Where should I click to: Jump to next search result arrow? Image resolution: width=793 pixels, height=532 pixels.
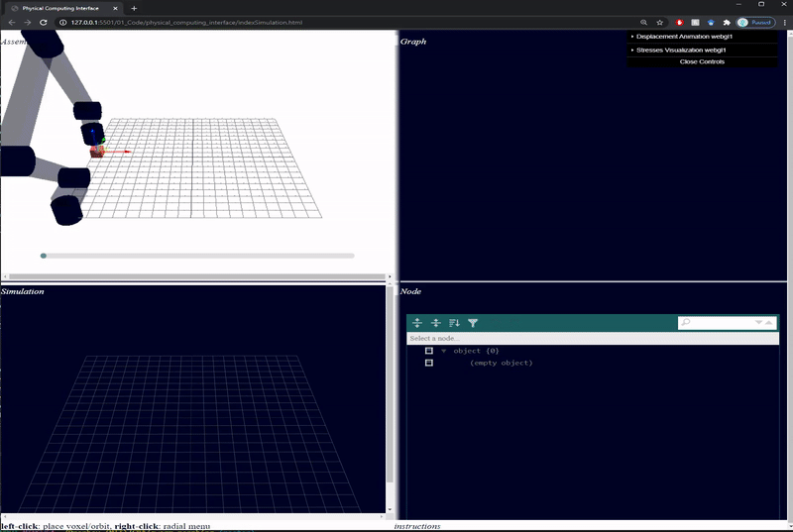(759, 323)
